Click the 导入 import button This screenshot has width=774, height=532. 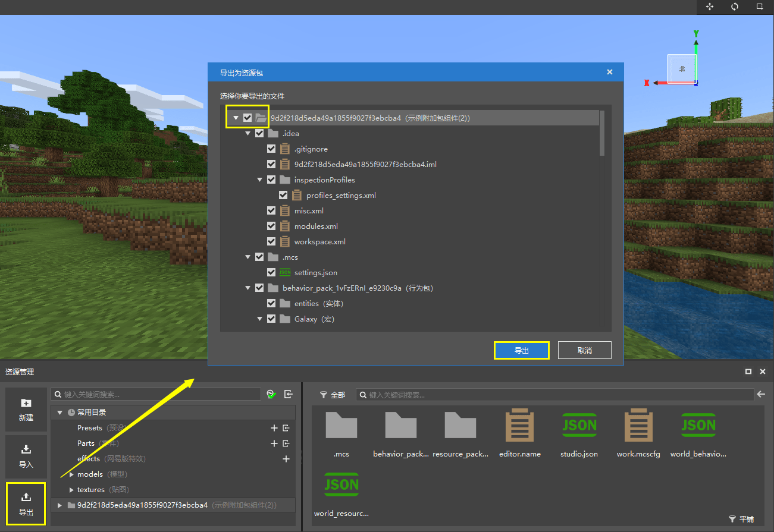click(x=26, y=457)
